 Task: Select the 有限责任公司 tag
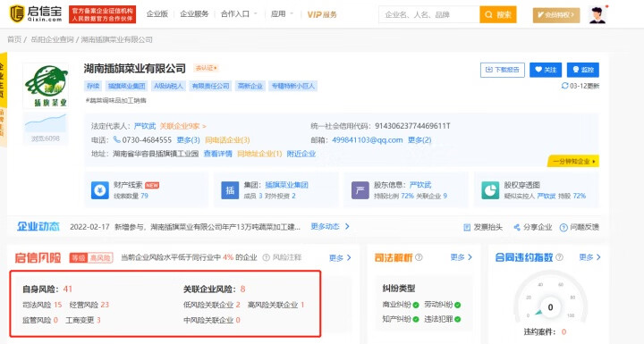tap(211, 86)
